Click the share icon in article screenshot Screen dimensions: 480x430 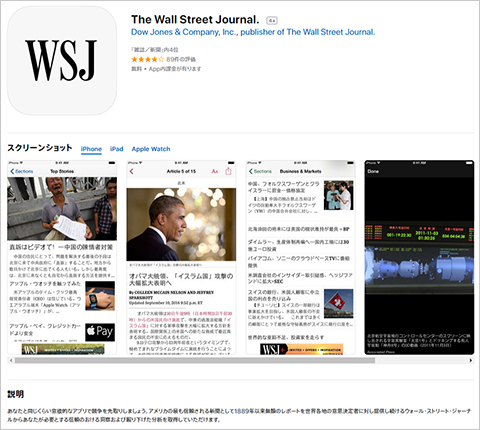228,171
